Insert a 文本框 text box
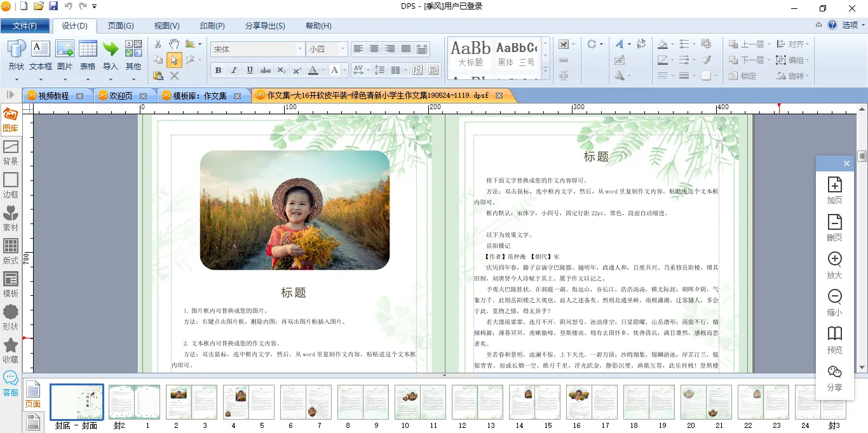The image size is (868, 433). 41,55
